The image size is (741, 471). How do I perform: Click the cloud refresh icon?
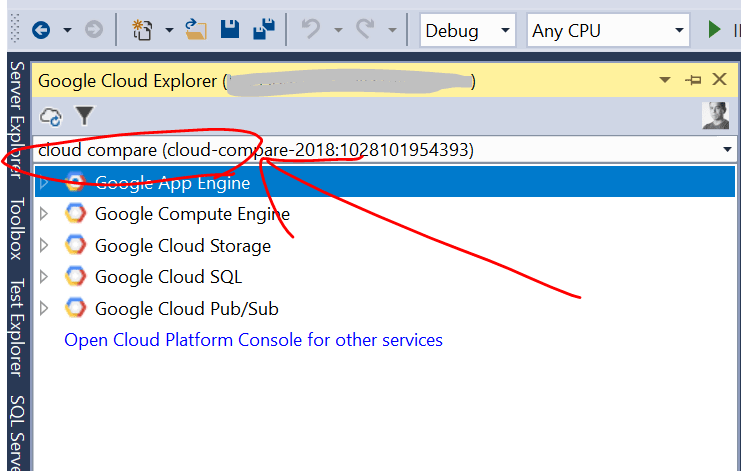point(51,117)
